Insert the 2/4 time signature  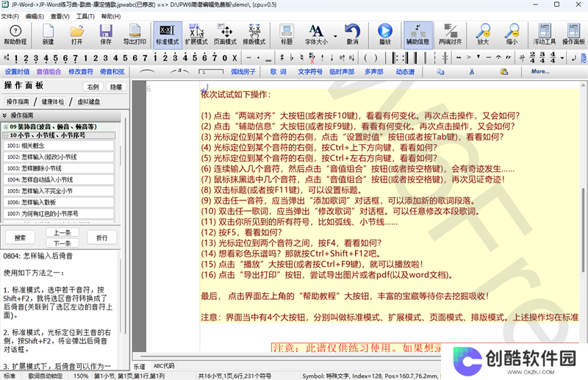(532, 57)
